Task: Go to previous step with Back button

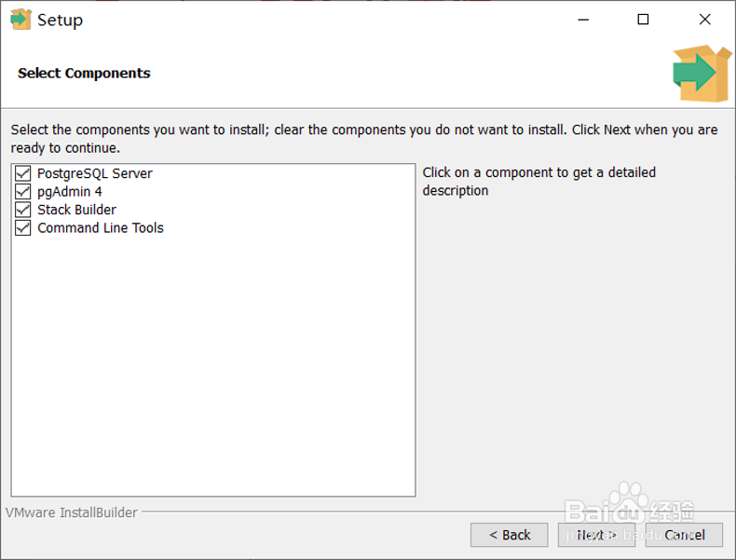Action: tap(510, 535)
